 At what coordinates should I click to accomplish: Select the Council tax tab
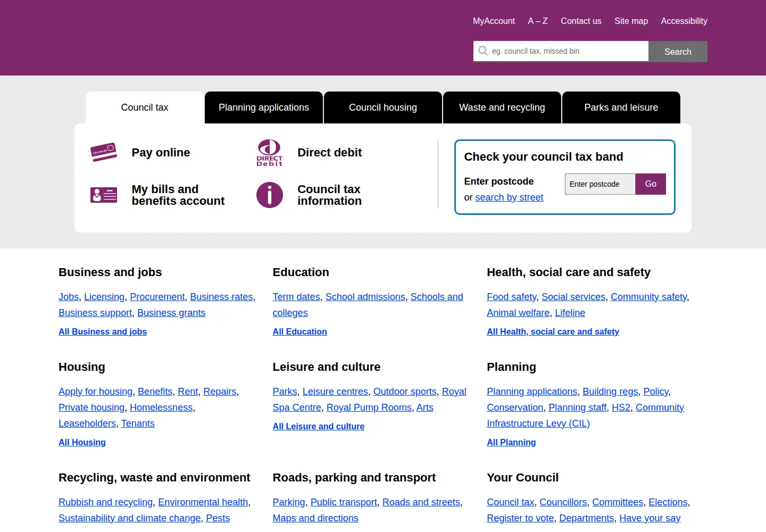point(145,107)
